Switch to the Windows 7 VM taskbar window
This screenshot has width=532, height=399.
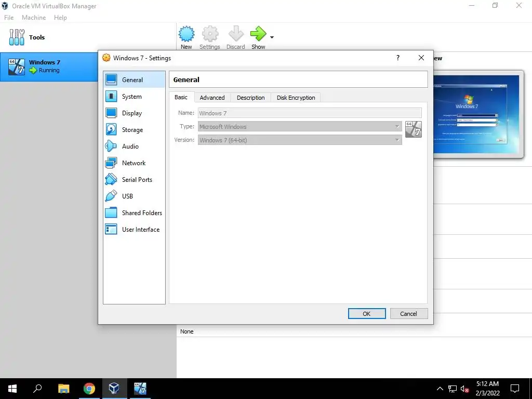pos(140,389)
